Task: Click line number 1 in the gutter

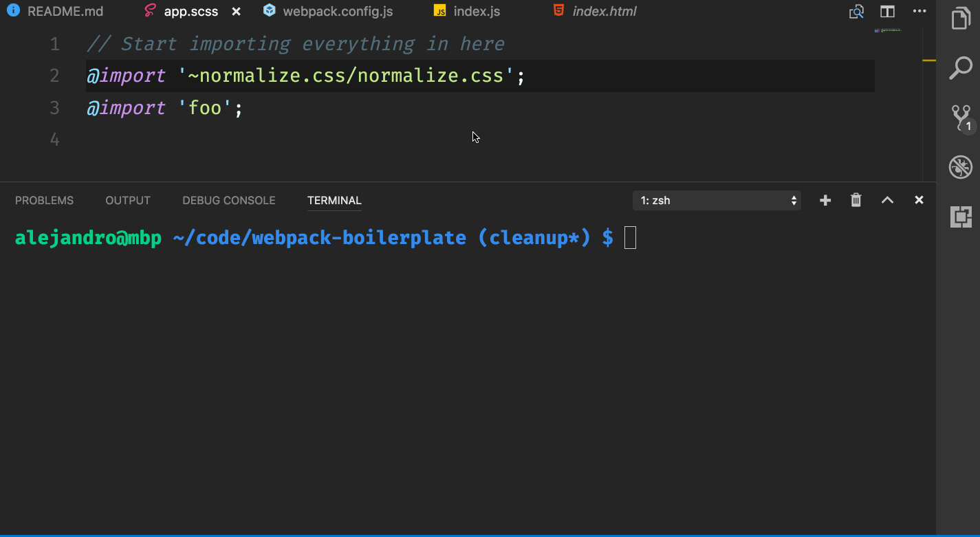Action: click(x=55, y=44)
